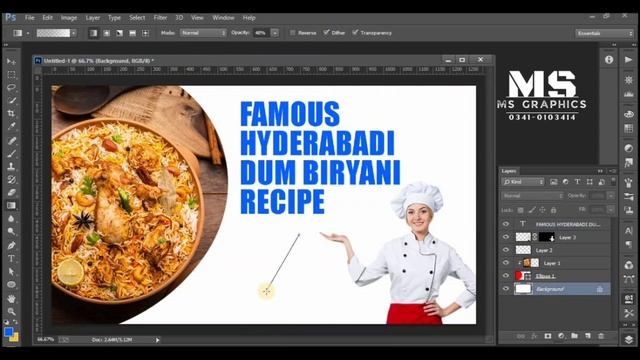
Task: Select the Rectangular Marquee tool
Action: [11, 75]
